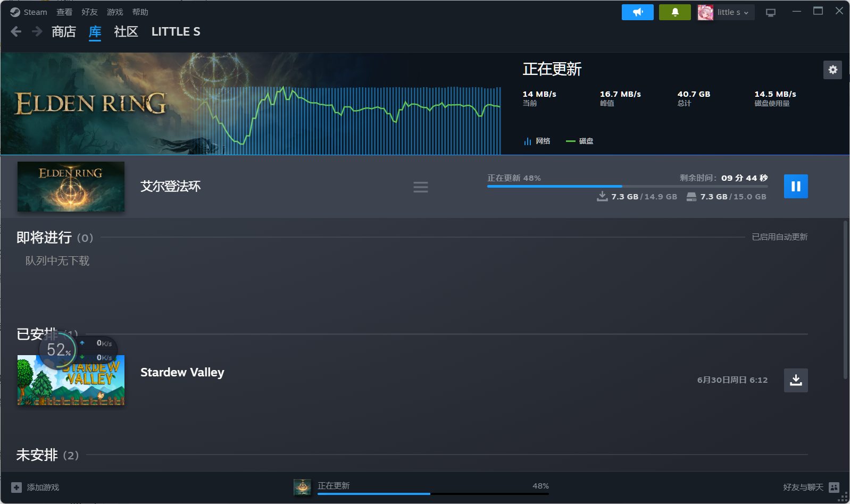Click the bottom status progress bar
Image resolution: width=850 pixels, height=504 pixels.
(433, 494)
